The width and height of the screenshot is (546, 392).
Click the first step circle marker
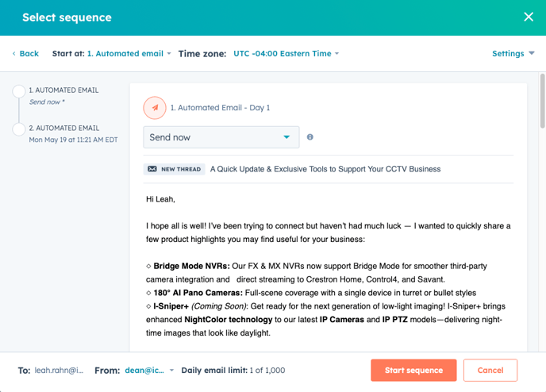[x=19, y=91]
